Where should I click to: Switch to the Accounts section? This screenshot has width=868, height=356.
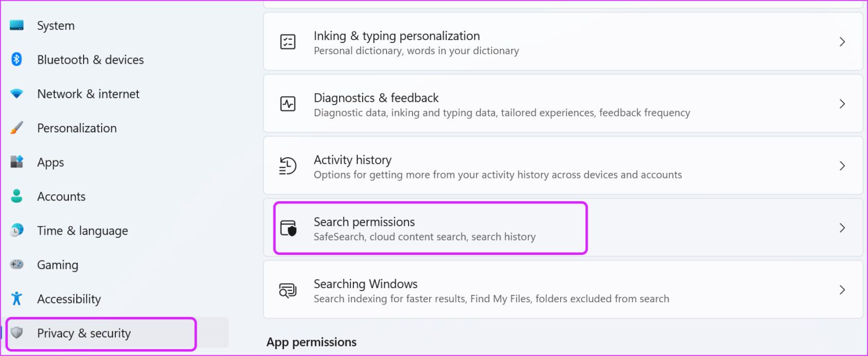pos(62,196)
